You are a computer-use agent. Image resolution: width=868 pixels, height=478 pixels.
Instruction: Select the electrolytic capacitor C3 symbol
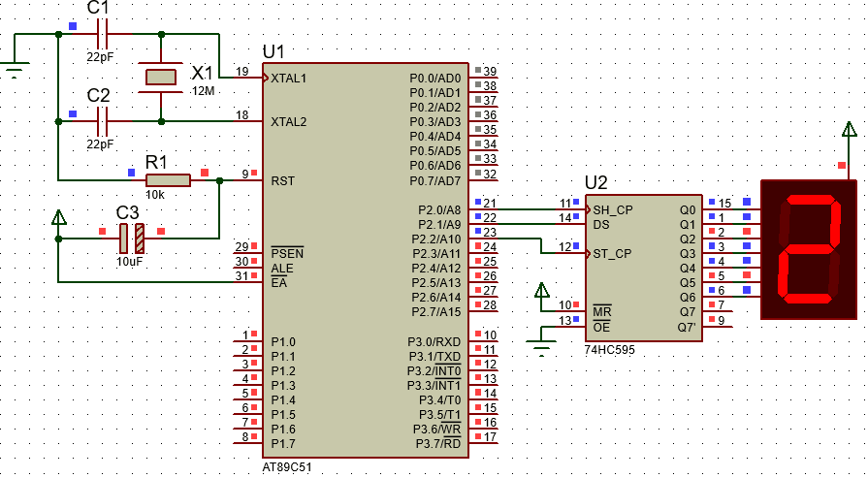132,239
